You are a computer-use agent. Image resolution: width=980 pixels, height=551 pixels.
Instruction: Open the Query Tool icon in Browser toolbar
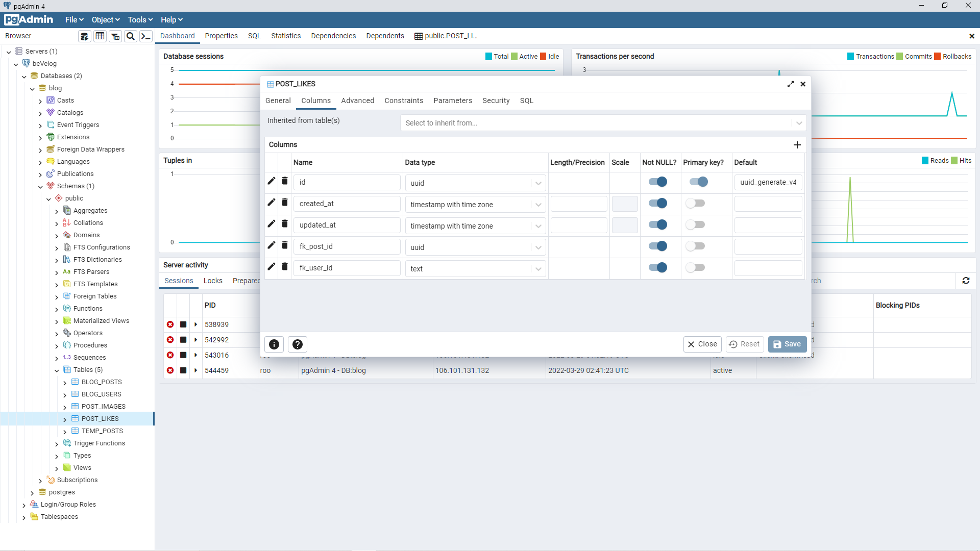click(x=85, y=36)
